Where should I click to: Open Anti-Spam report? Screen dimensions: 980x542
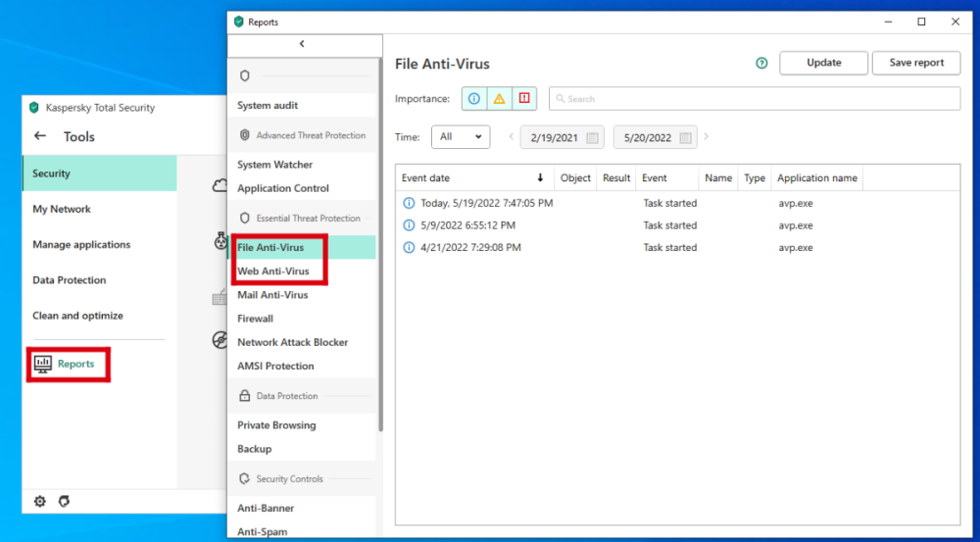[x=263, y=532]
